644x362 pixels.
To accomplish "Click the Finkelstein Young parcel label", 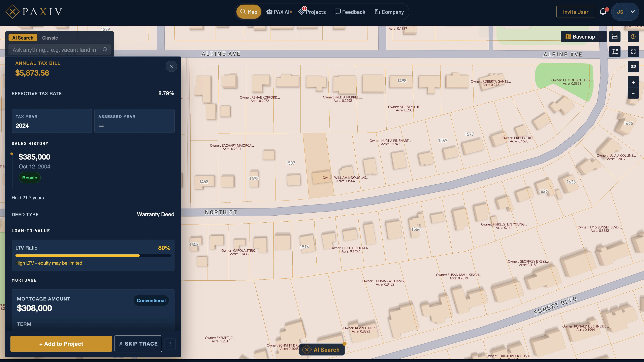I will 504,226.
